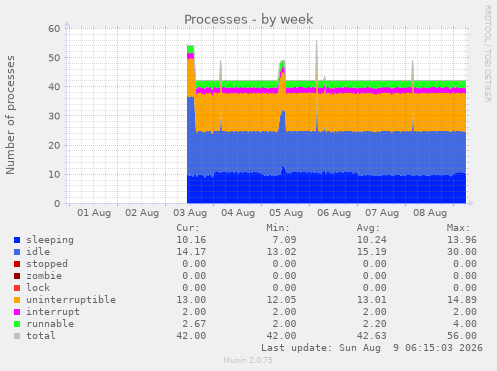
Task: Click sleeping average value 10.24
Action: 372,240
